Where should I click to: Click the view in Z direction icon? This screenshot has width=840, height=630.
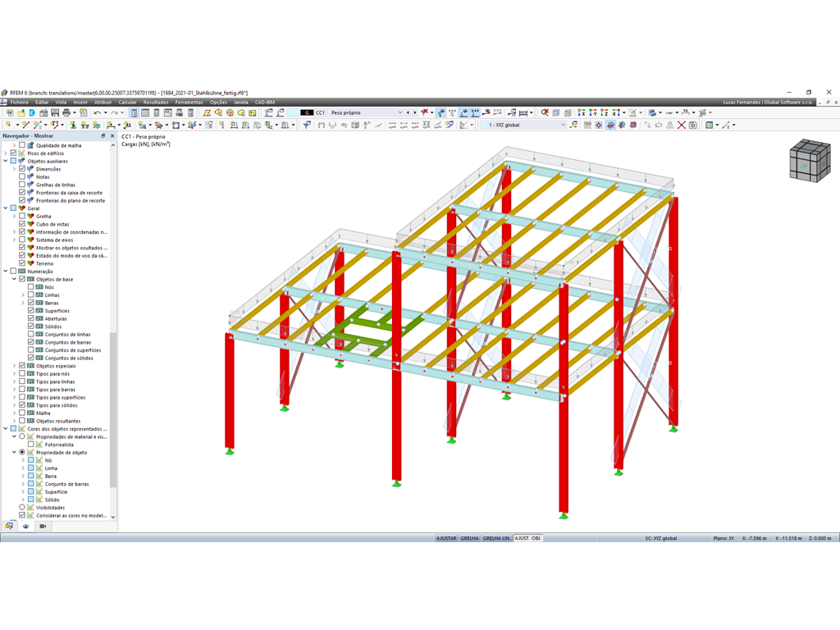pyautogui.click(x=604, y=112)
